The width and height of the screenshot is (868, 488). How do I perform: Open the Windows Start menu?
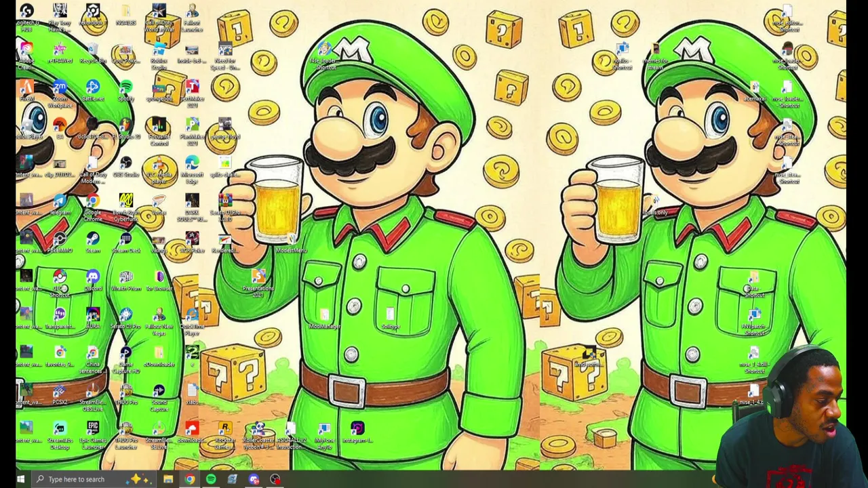[x=20, y=479]
